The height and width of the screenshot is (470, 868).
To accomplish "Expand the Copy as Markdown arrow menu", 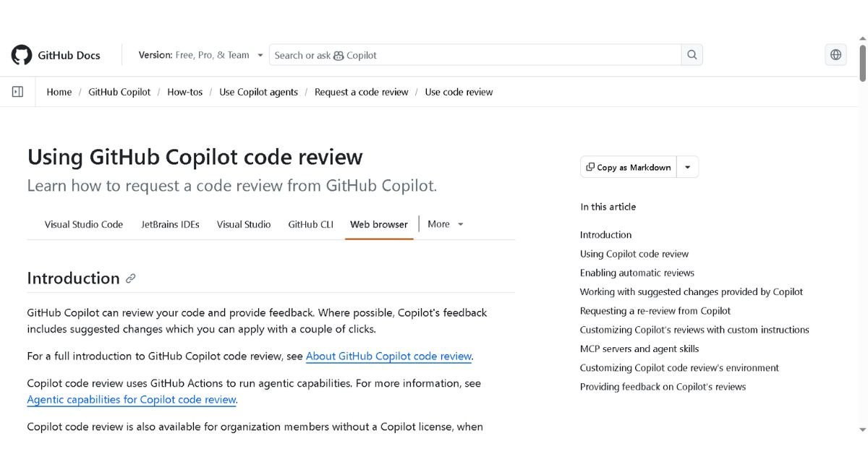I will [x=687, y=167].
